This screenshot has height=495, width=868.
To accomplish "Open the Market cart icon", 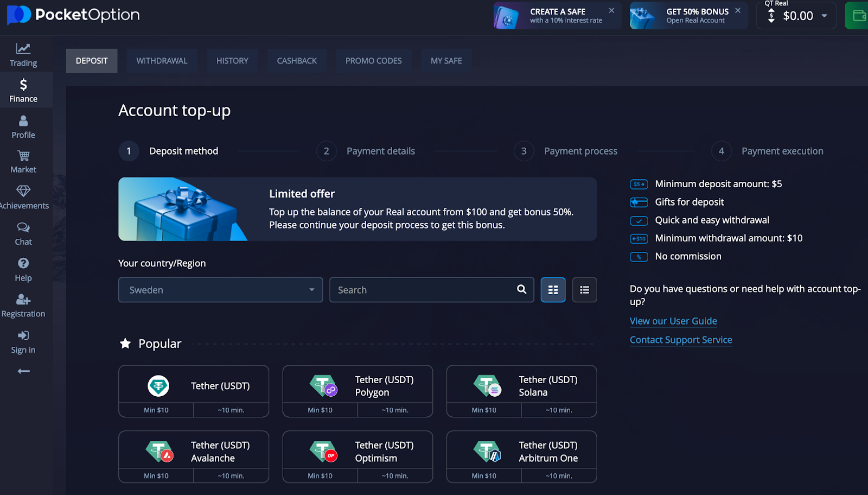I will [23, 156].
